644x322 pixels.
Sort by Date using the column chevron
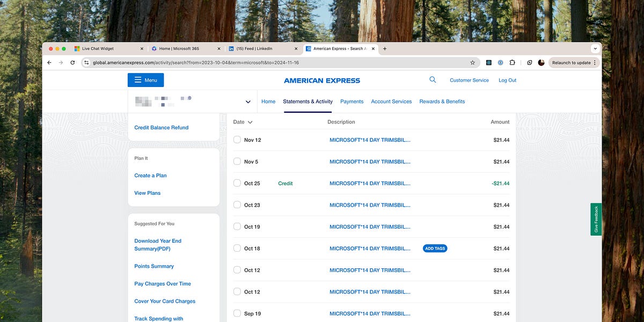pyautogui.click(x=250, y=122)
